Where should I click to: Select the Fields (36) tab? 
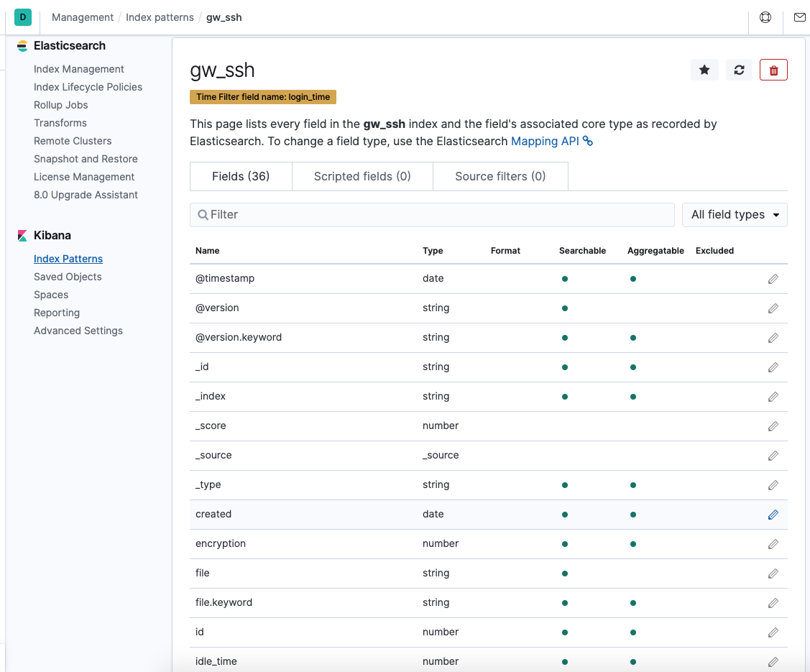[240, 176]
